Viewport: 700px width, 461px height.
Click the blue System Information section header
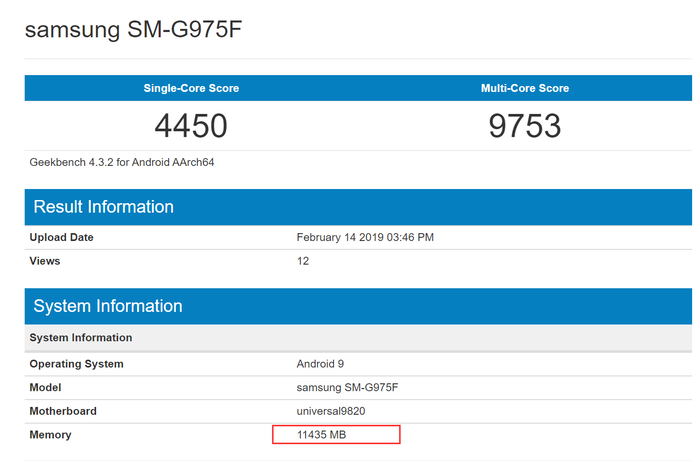108,306
